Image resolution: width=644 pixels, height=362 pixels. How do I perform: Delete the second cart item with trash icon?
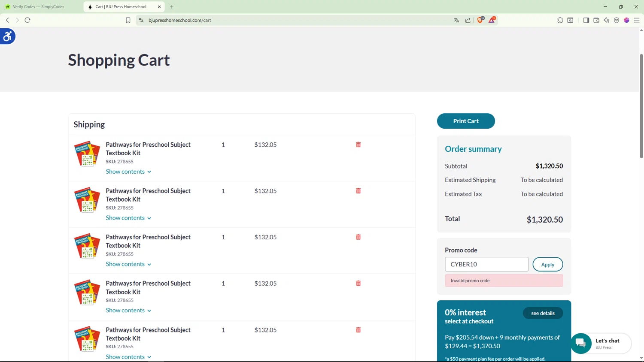[x=358, y=191]
